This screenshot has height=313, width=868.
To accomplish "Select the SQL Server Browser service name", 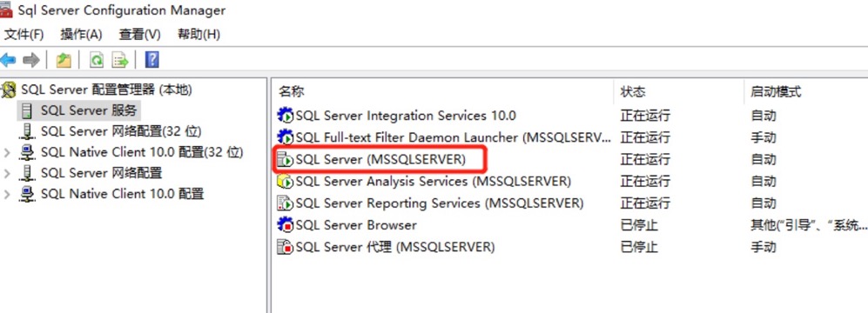I will pyautogui.click(x=356, y=225).
